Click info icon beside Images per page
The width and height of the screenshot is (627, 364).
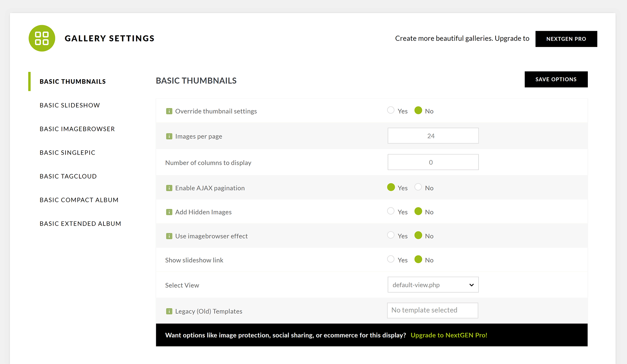[x=169, y=136]
